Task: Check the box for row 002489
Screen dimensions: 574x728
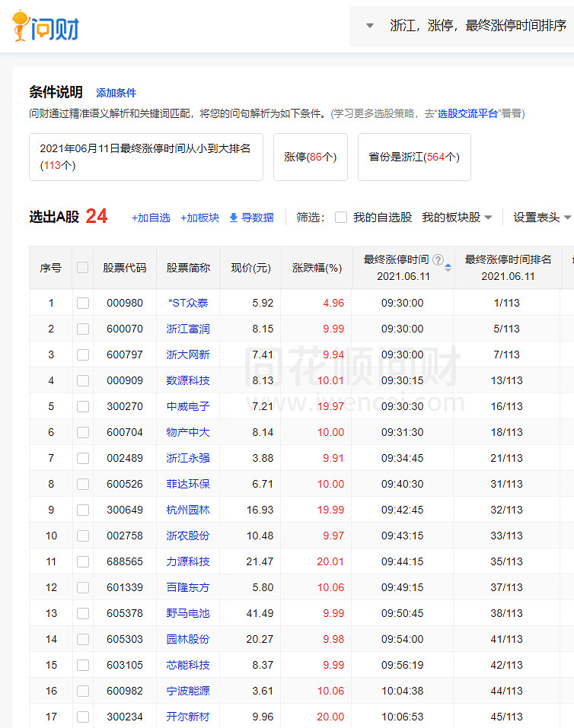Action: (x=83, y=458)
